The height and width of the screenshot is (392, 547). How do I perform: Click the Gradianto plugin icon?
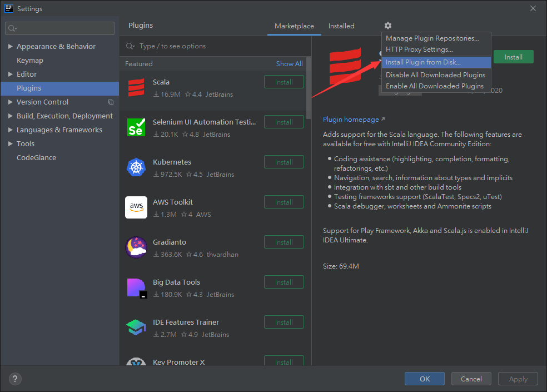(136, 247)
